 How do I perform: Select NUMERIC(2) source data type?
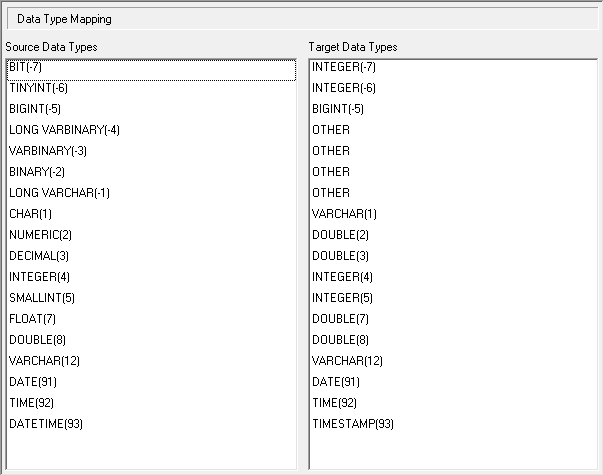(x=39, y=235)
